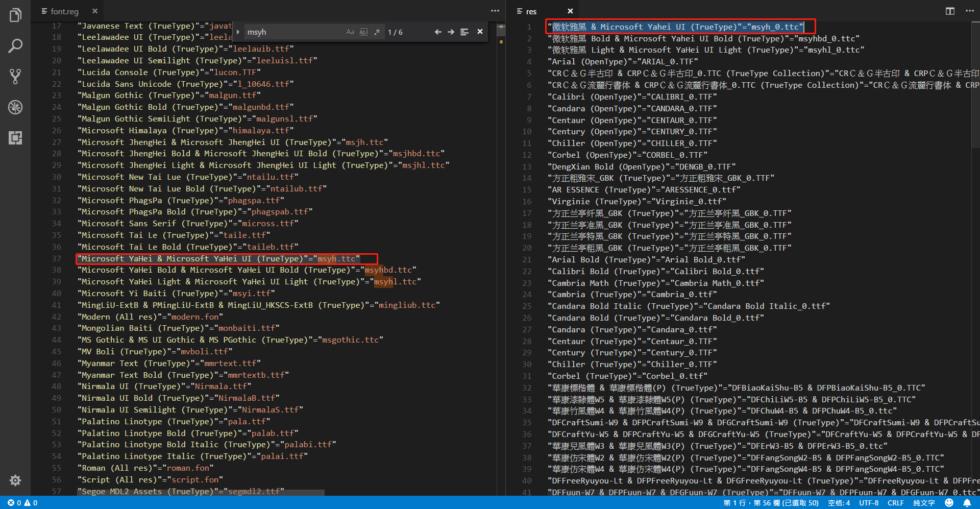
Task: Click the Cambria Math line in res
Action: (x=656, y=283)
